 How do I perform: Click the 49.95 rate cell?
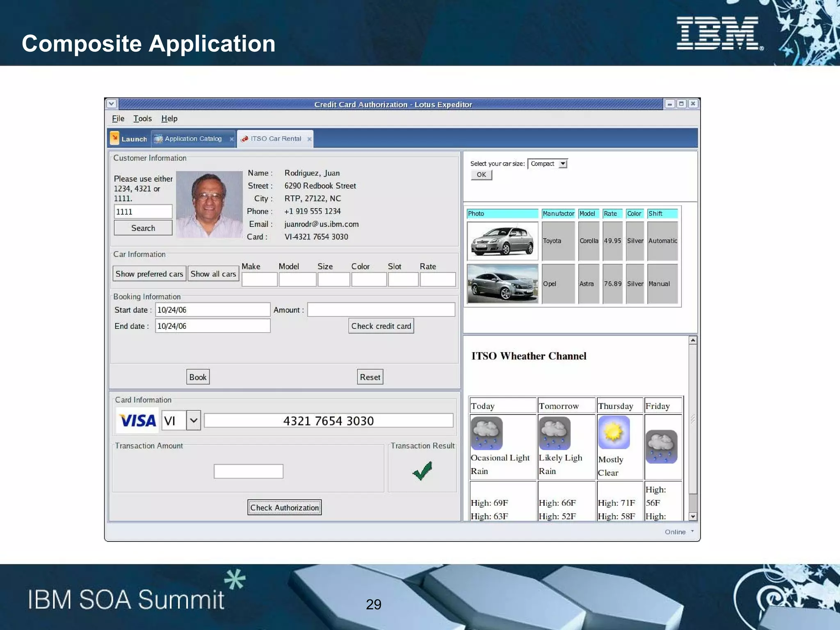pyautogui.click(x=612, y=241)
